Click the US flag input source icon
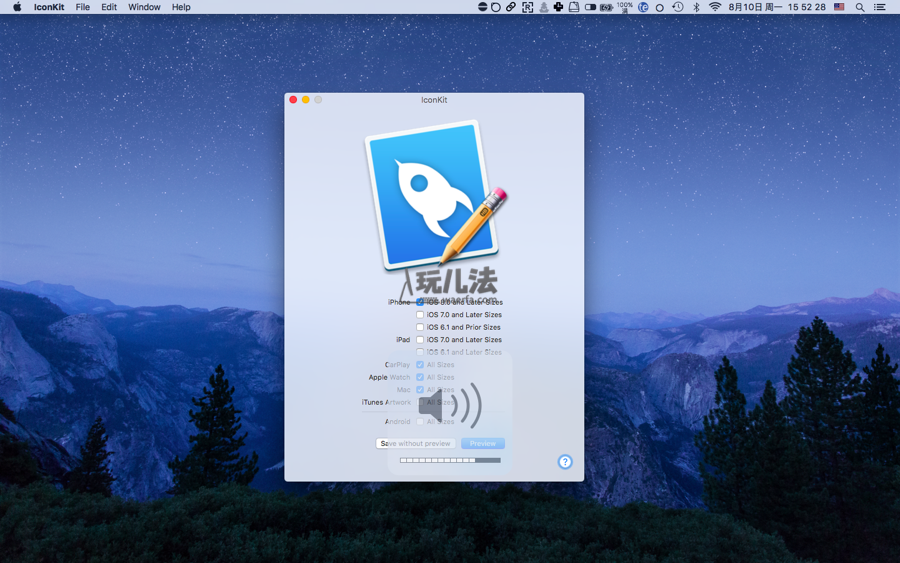This screenshot has width=900, height=563. coord(839,7)
